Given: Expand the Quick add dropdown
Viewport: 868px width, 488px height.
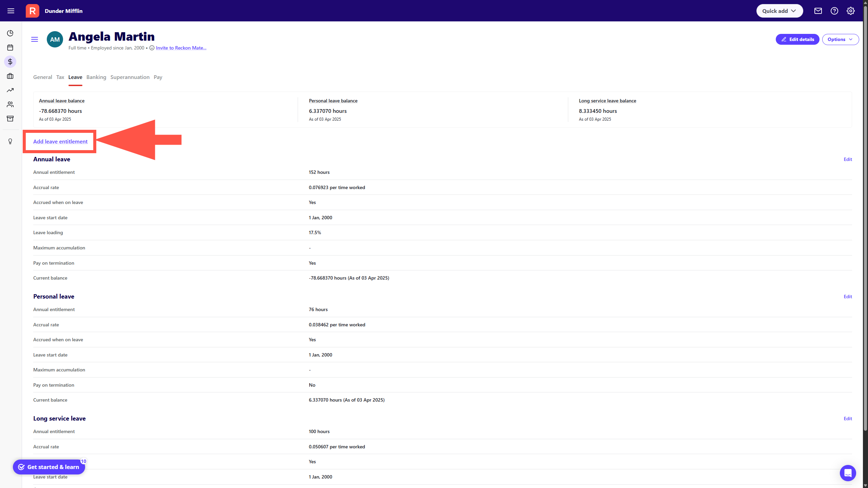Looking at the screenshot, I should pyautogui.click(x=779, y=11).
